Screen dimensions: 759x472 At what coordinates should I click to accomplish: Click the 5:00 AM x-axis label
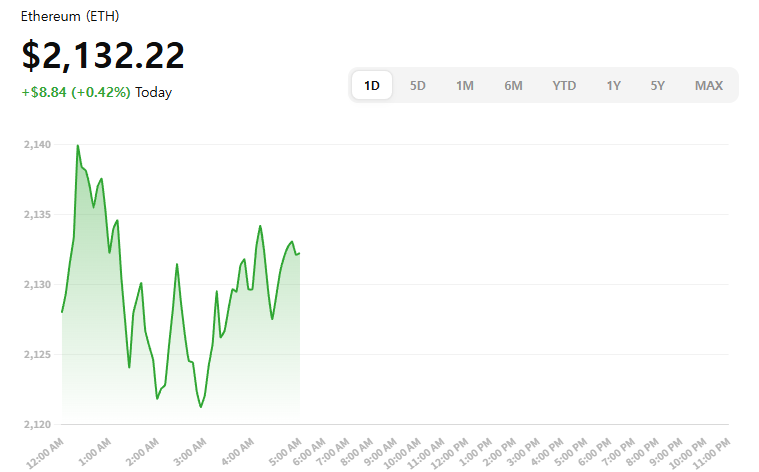point(285,452)
